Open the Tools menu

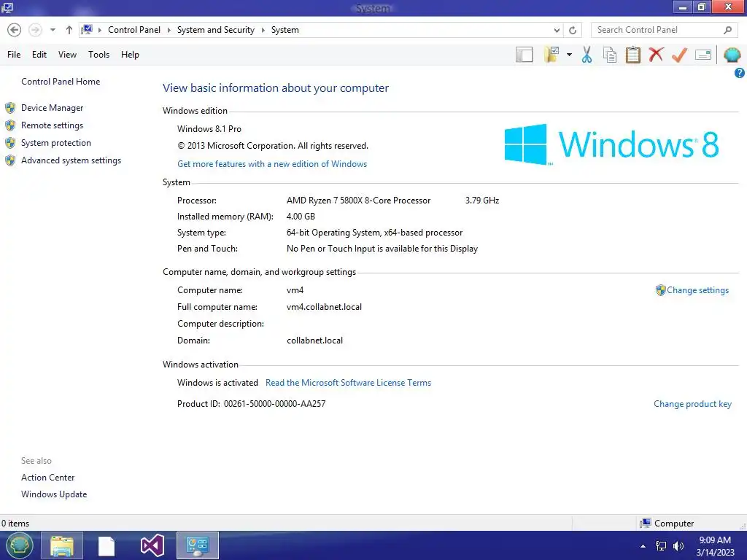[98, 55]
